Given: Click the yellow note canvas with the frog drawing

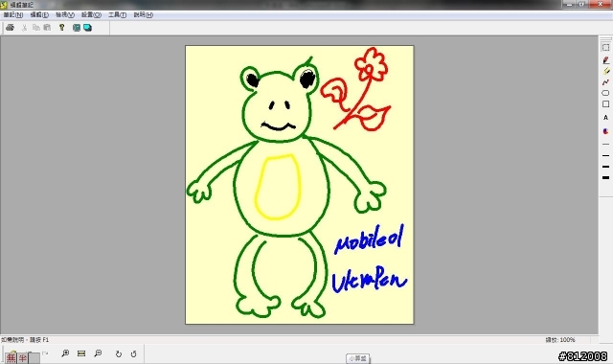Looking at the screenshot, I should [x=300, y=185].
